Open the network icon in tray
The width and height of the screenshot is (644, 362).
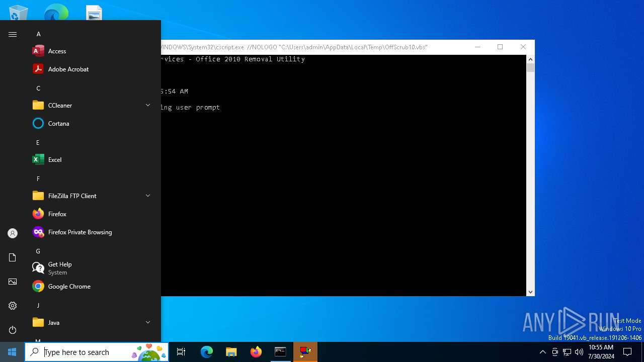click(x=567, y=352)
